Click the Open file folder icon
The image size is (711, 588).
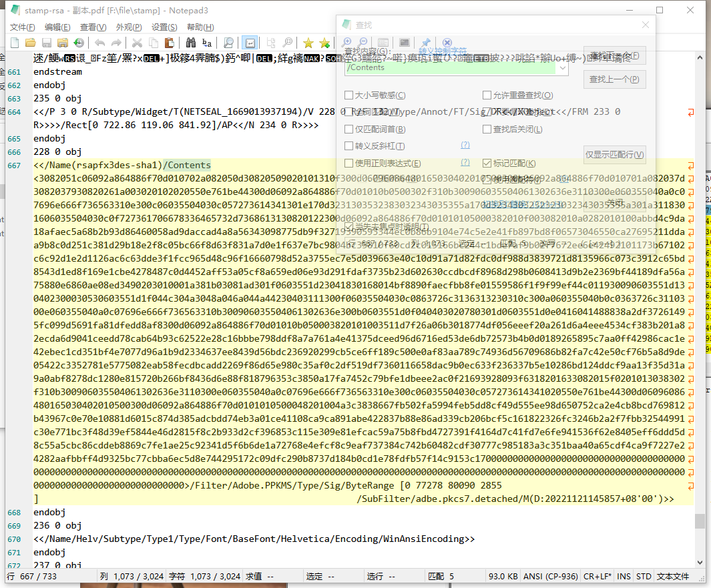tap(31, 43)
